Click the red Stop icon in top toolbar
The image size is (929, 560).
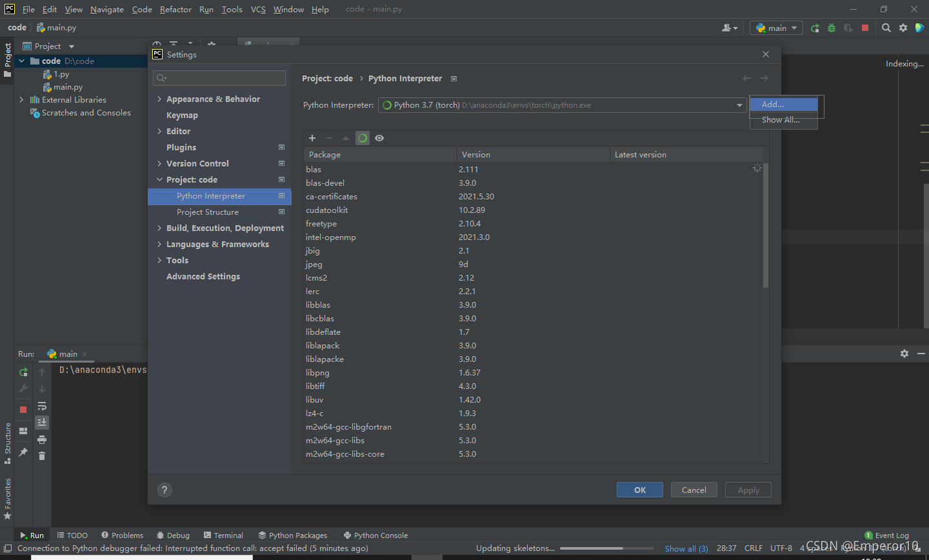point(865,28)
